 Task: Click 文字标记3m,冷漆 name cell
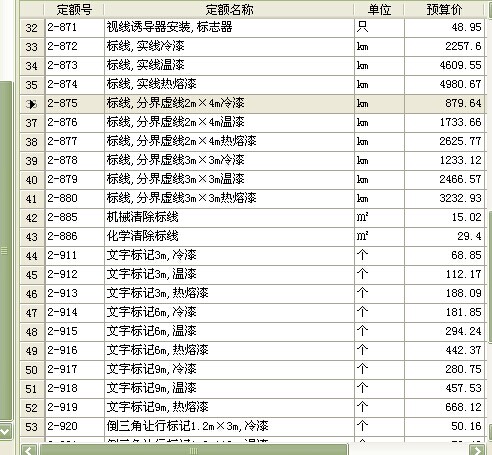point(229,256)
